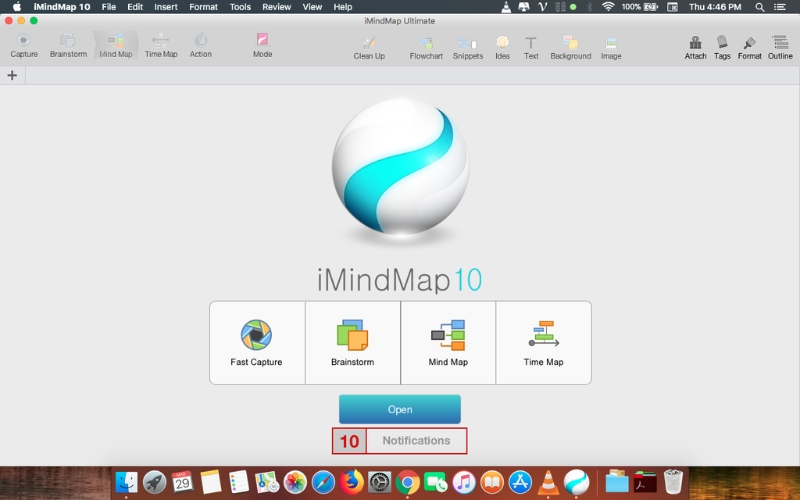Open the Mode toolbar option
The width and height of the screenshot is (800, 500).
click(x=262, y=45)
